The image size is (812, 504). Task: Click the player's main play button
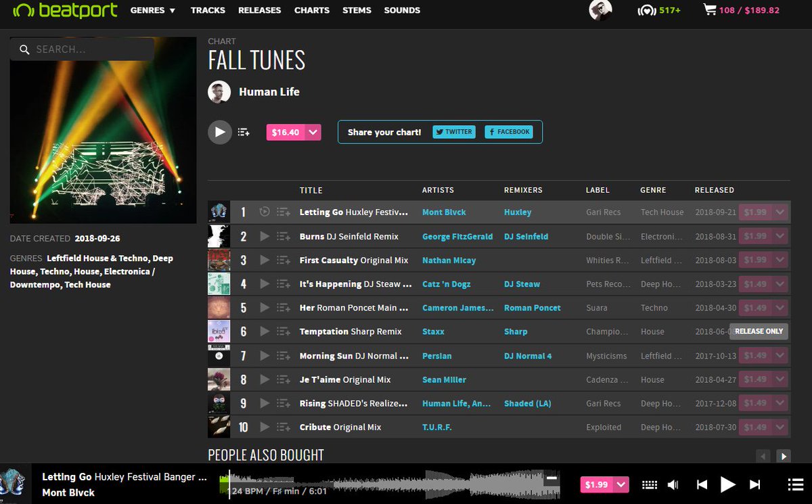click(728, 484)
